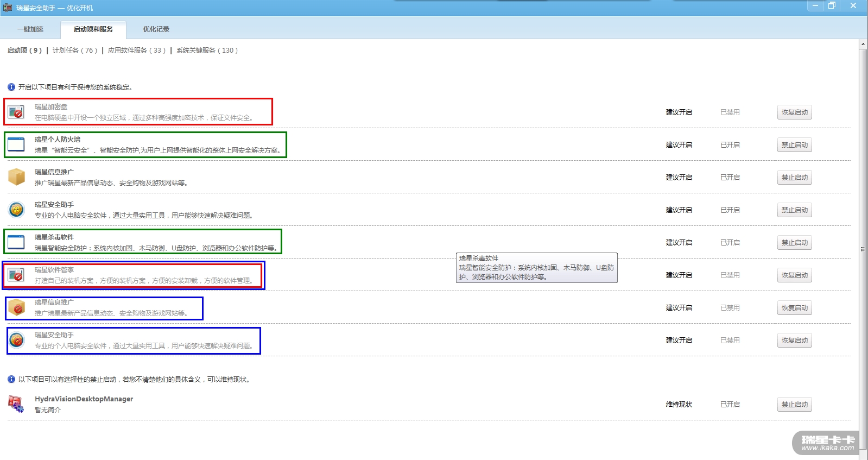Click the 已开启 status of 瑞星杀毒软件
This screenshot has width=868, height=460.
[730, 243]
